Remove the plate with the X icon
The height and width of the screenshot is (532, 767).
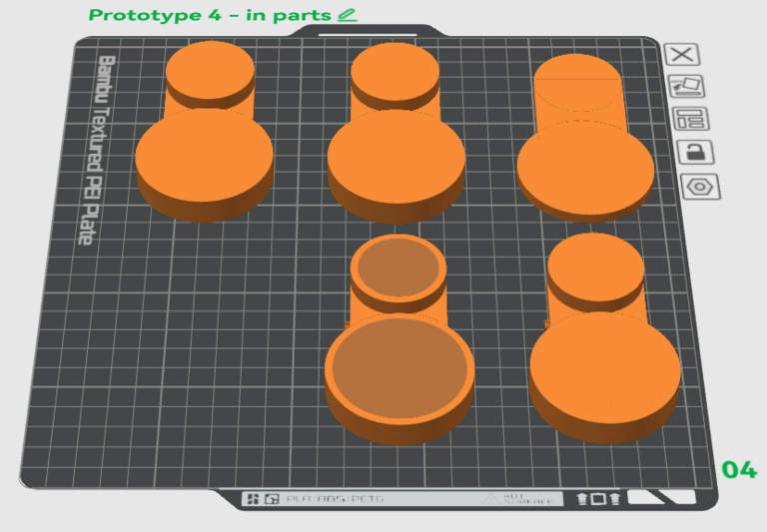(682, 54)
